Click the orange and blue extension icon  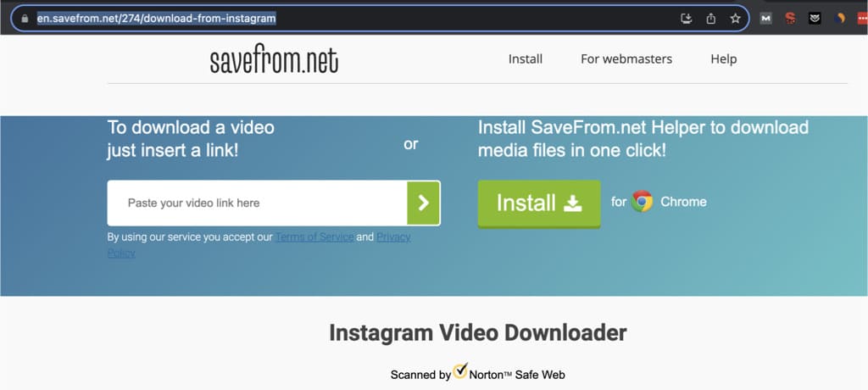pyautogui.click(x=839, y=19)
